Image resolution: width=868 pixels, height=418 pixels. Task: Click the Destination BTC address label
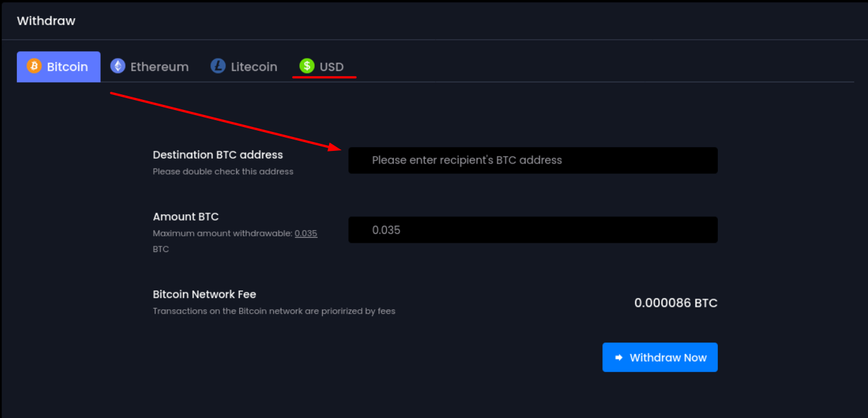click(218, 155)
